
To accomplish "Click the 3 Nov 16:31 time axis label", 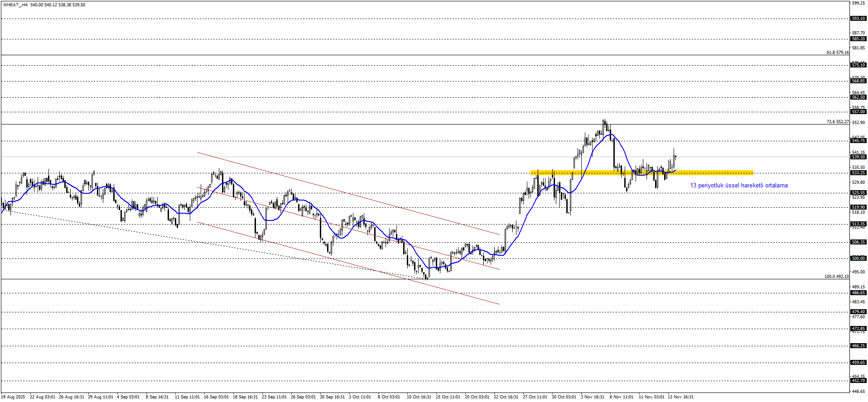I will [593, 397].
